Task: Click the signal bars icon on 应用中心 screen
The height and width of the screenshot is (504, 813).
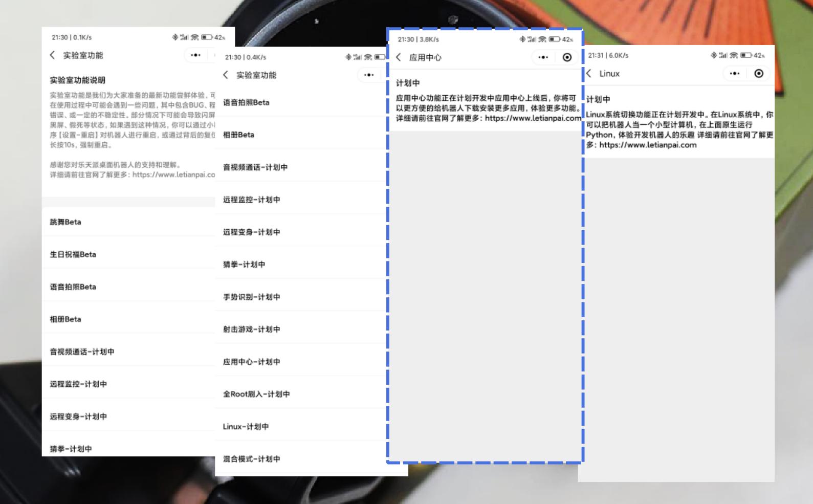Action: tap(532, 39)
